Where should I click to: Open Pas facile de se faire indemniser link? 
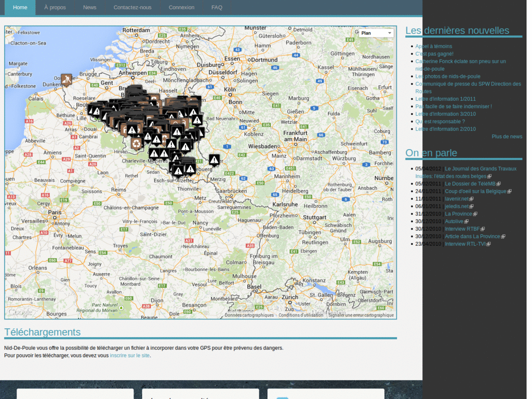454,106
